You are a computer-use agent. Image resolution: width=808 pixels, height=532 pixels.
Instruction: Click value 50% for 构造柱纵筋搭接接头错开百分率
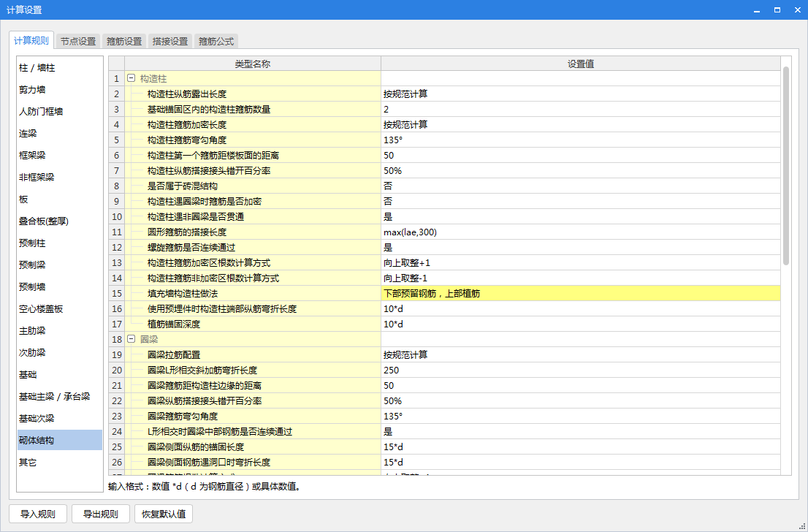[x=581, y=170]
